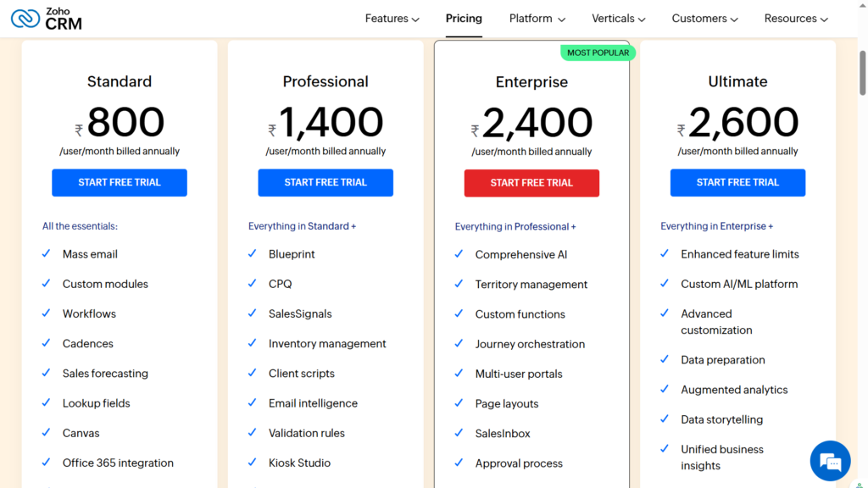Click the page vertical scrollbar
868x488 pixels.
point(863,72)
